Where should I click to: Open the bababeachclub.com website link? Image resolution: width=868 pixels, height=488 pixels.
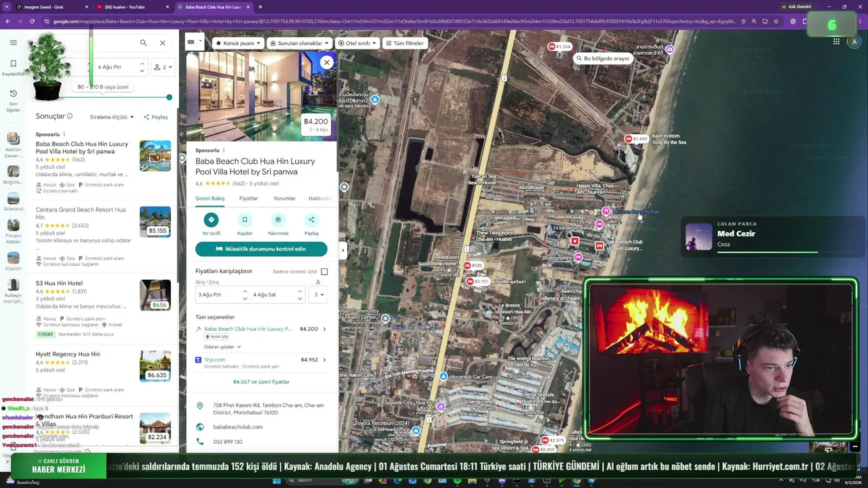point(237,427)
